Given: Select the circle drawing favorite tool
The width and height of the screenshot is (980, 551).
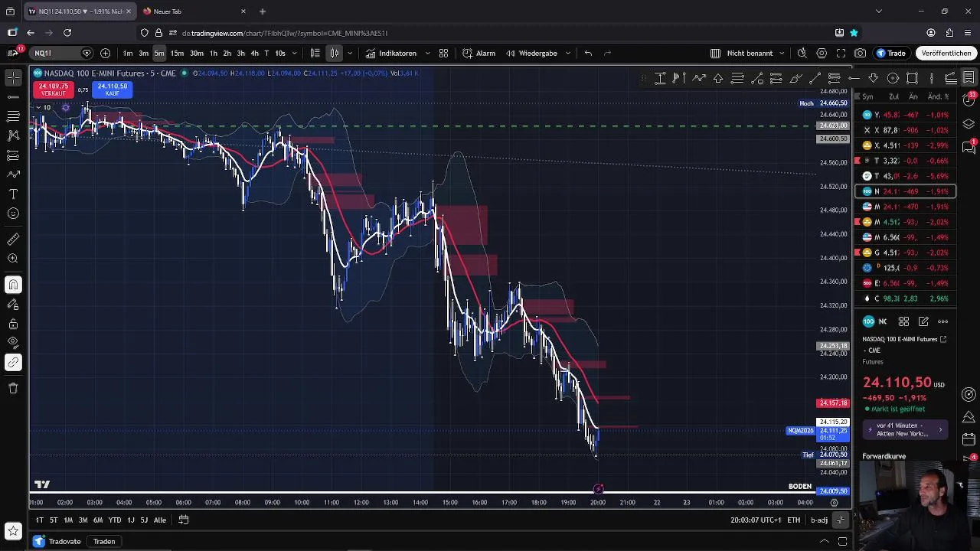Looking at the screenshot, I should point(893,78).
